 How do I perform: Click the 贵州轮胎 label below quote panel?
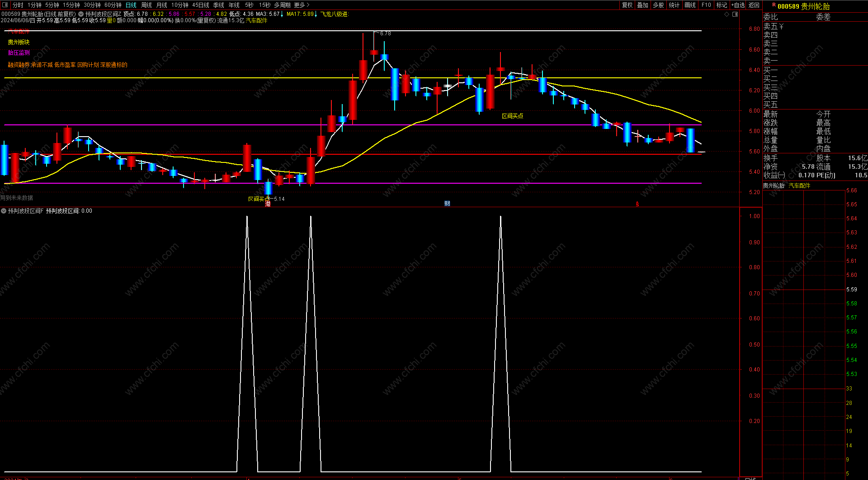pyautogui.click(x=774, y=185)
